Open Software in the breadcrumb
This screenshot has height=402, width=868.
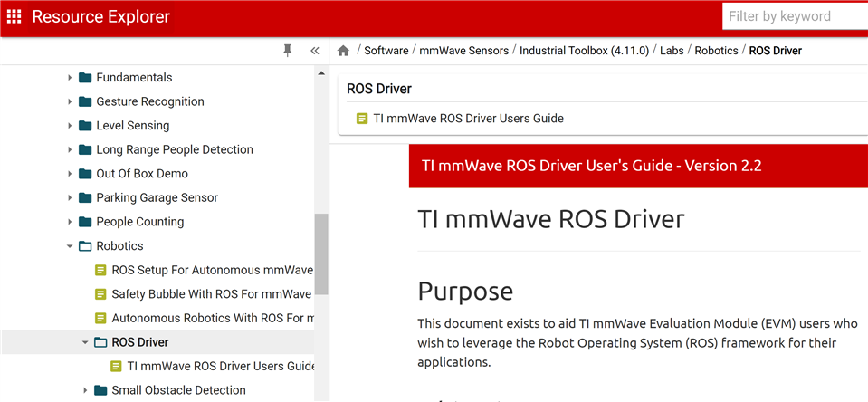pos(386,51)
